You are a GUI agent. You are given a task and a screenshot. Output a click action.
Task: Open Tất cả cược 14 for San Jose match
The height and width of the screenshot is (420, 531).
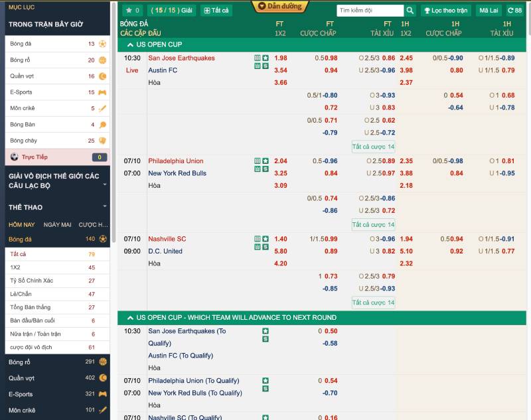pyautogui.click(x=373, y=147)
